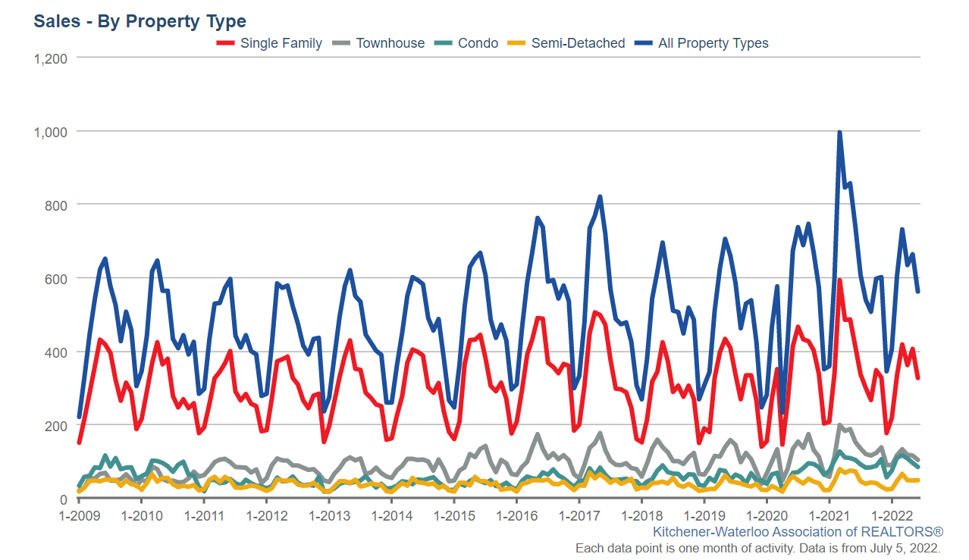Click the yellow Semi-Detached legend swatch
This screenshot has width=969, height=560.
point(517,43)
